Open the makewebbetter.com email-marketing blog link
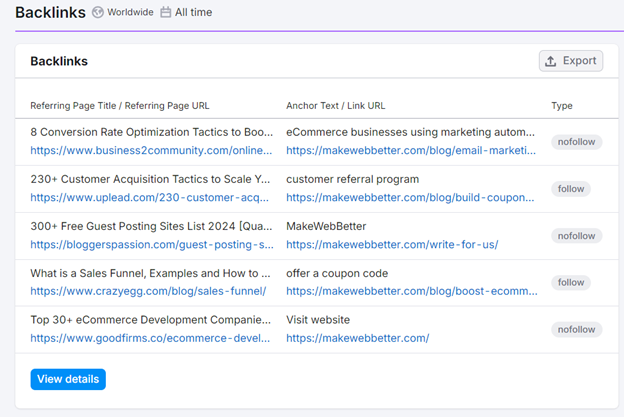The width and height of the screenshot is (624, 418). click(x=411, y=150)
